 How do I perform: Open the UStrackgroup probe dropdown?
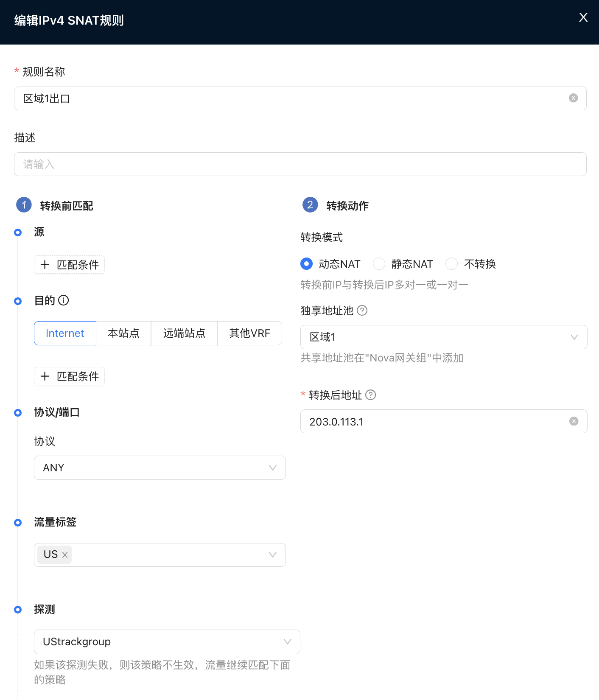[167, 642]
